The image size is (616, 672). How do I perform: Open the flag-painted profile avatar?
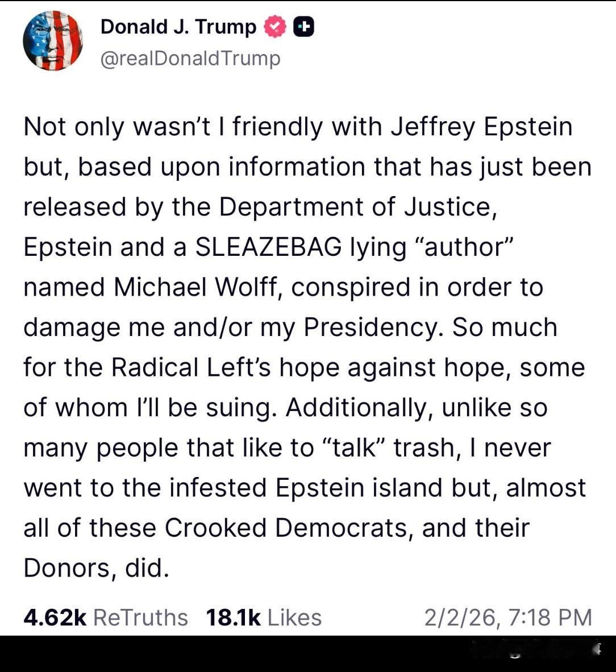(x=52, y=41)
